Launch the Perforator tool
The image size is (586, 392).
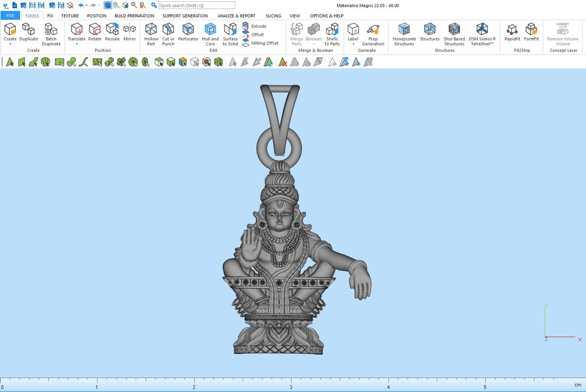tap(188, 32)
